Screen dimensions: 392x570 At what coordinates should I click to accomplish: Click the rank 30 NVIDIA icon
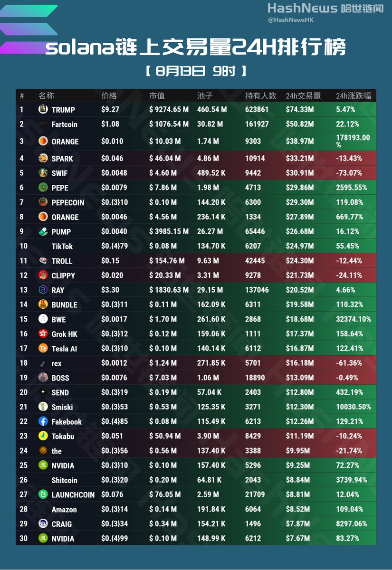[43, 539]
